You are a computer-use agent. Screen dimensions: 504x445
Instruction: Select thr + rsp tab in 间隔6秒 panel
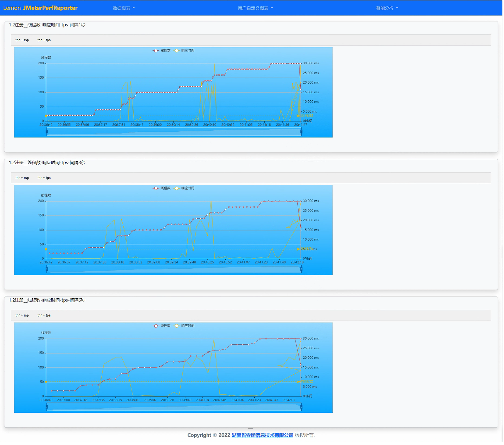coord(22,315)
